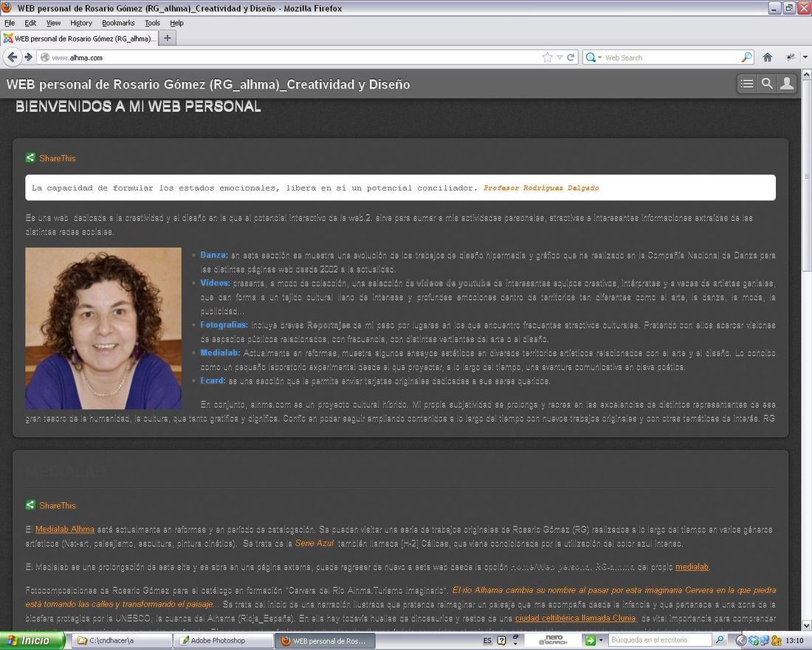Open the Medialab section link in the list

coord(220,353)
